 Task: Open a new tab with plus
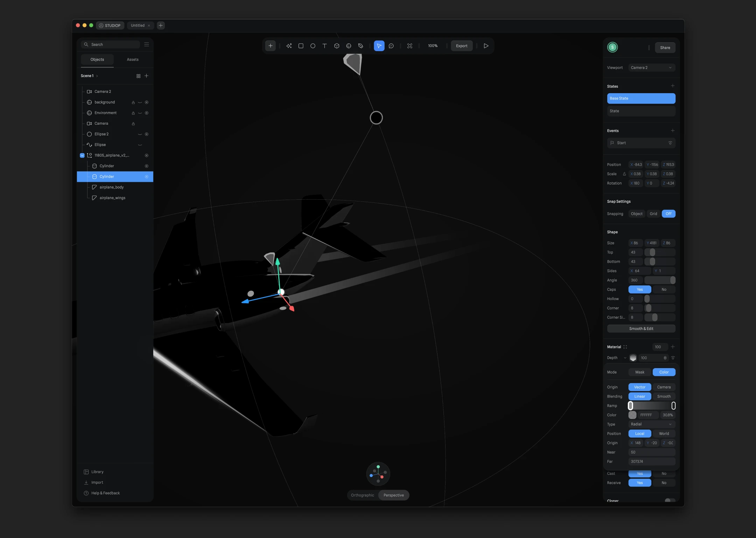click(x=161, y=26)
